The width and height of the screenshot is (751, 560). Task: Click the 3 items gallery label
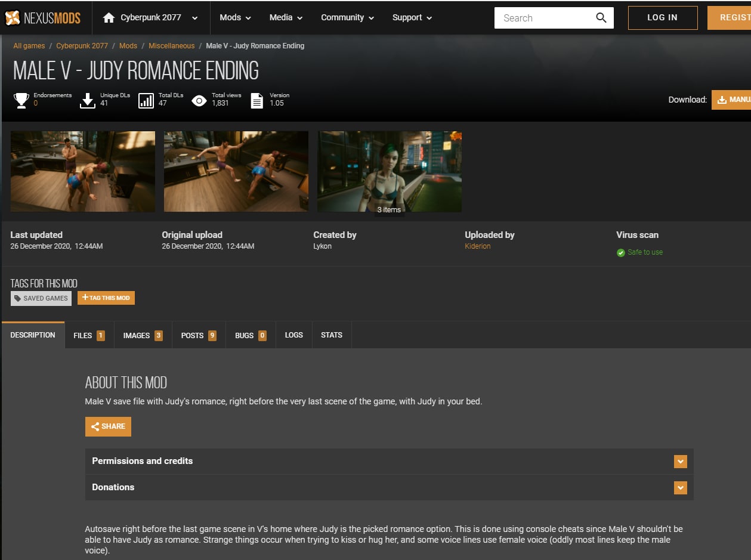tap(390, 210)
